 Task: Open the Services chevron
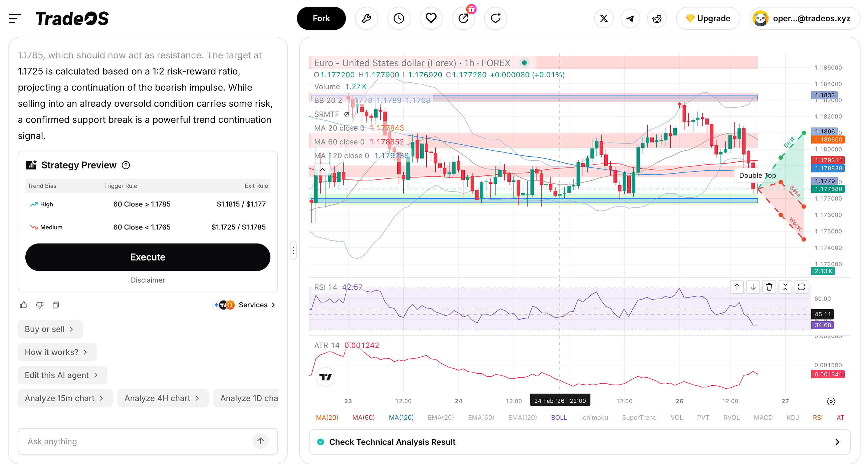(x=273, y=305)
